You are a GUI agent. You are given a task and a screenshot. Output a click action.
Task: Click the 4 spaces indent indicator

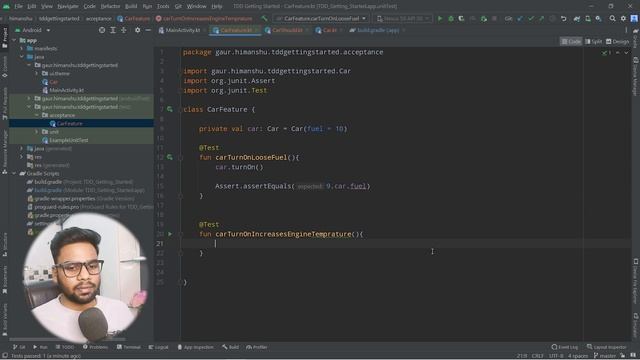578,356
